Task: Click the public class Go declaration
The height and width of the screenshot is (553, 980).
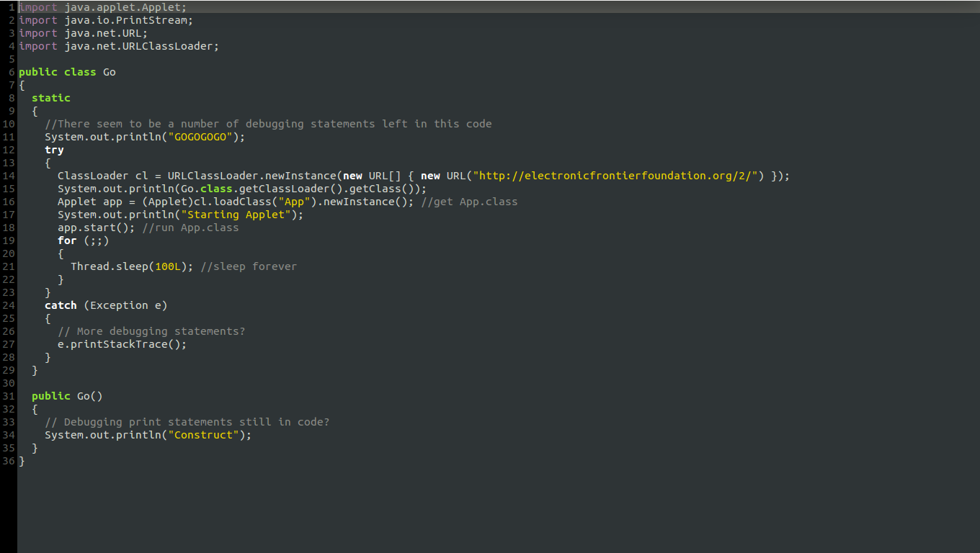Action: click(67, 71)
